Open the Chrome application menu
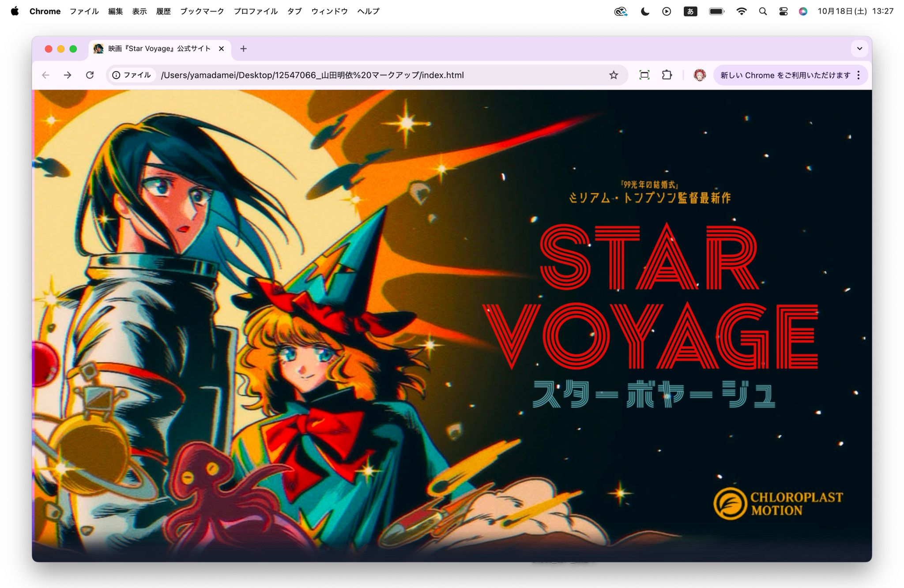The width and height of the screenshot is (904, 588). pyautogui.click(x=45, y=11)
